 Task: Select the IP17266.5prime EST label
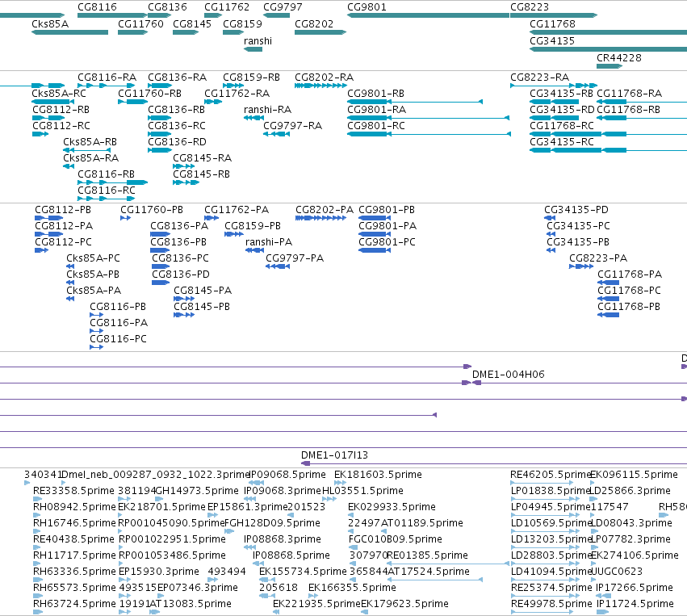point(635,589)
